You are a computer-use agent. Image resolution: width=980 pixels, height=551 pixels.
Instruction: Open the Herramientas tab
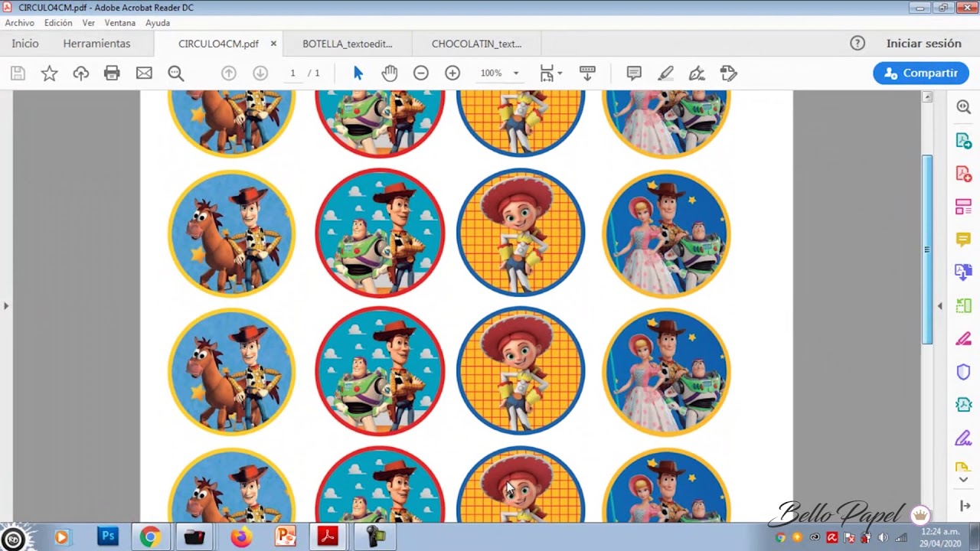tap(96, 44)
